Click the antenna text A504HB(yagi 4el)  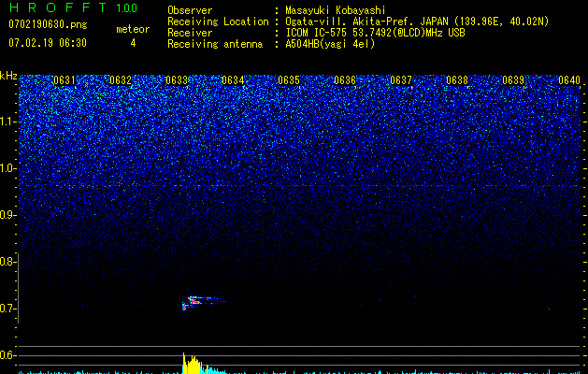tap(330, 44)
